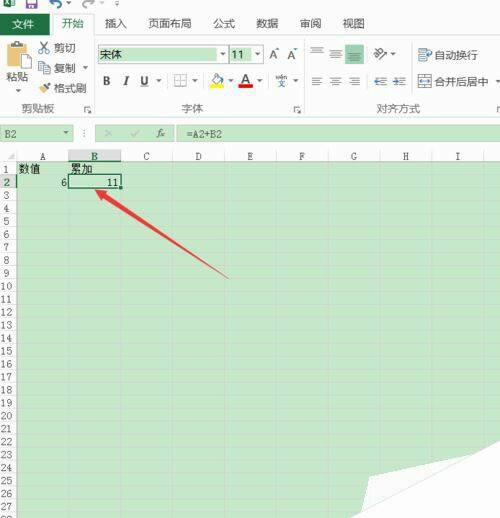Switch to the 插入 (Insert) tab
Viewport: 500px width, 518px height.
pyautogui.click(x=116, y=24)
